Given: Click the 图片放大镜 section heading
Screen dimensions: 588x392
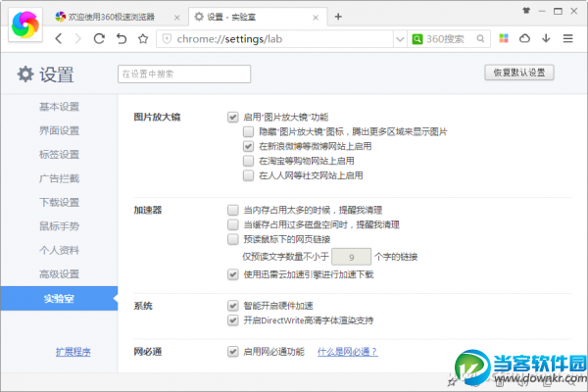Looking at the screenshot, I should (x=157, y=117).
